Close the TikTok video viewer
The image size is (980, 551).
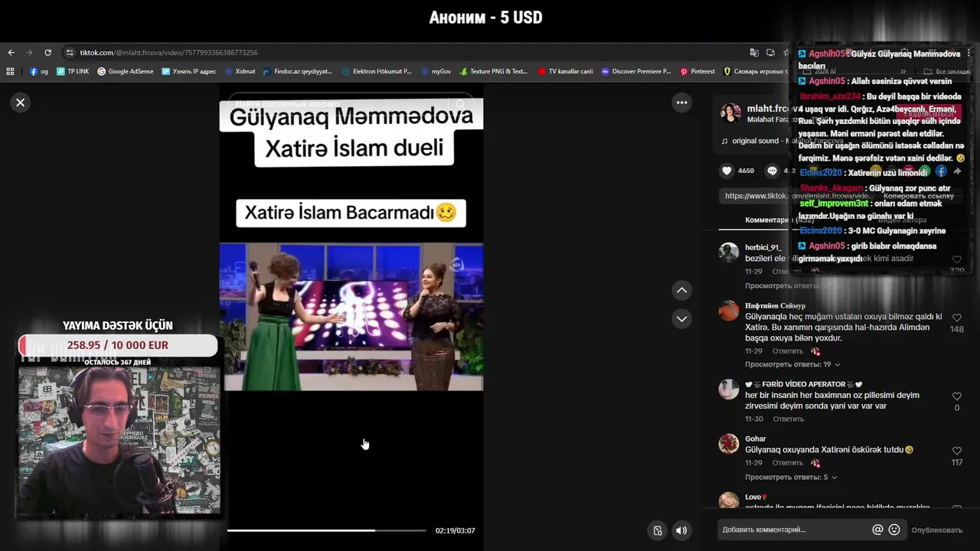(x=21, y=103)
